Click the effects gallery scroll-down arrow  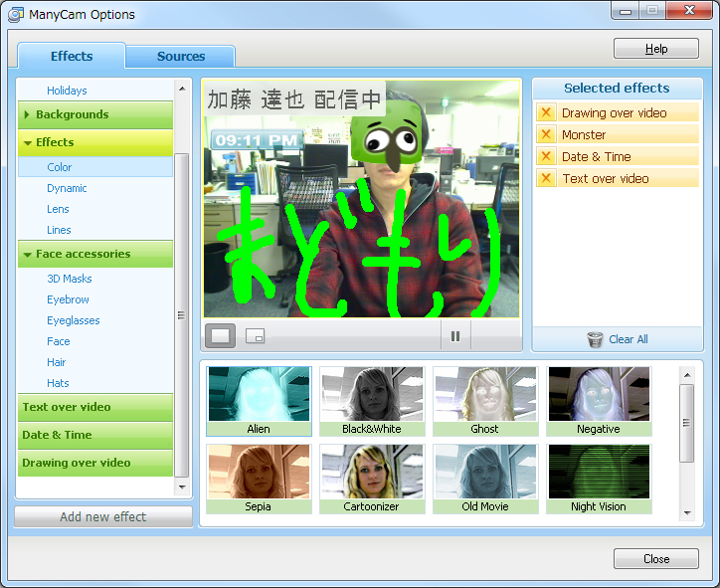point(687,513)
